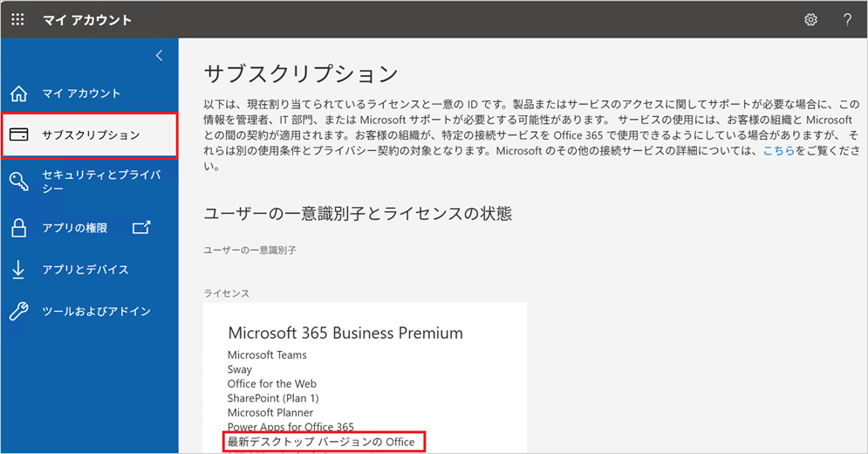Open the app launcher waffle icon
The height and width of the screenshot is (454, 868).
point(17,19)
